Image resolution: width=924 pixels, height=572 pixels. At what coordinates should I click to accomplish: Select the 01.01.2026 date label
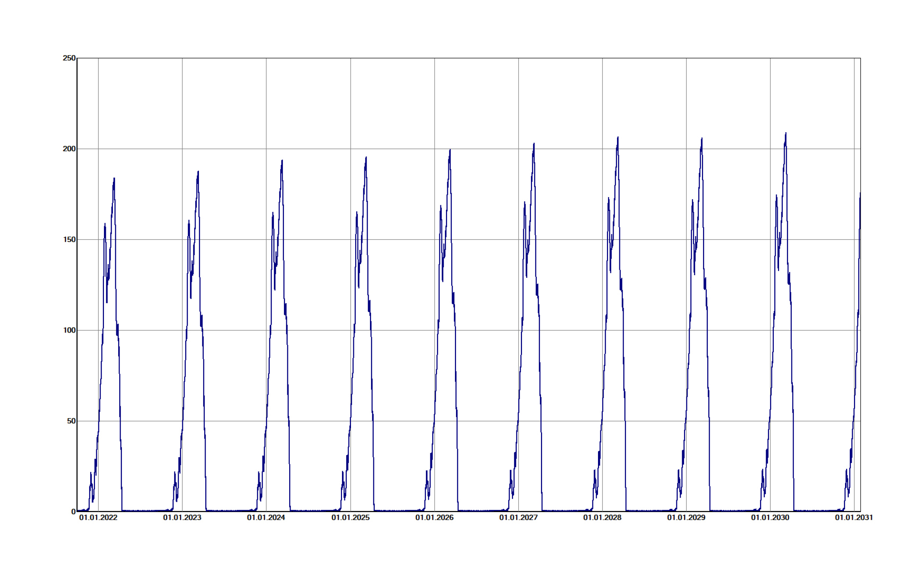coord(434,518)
